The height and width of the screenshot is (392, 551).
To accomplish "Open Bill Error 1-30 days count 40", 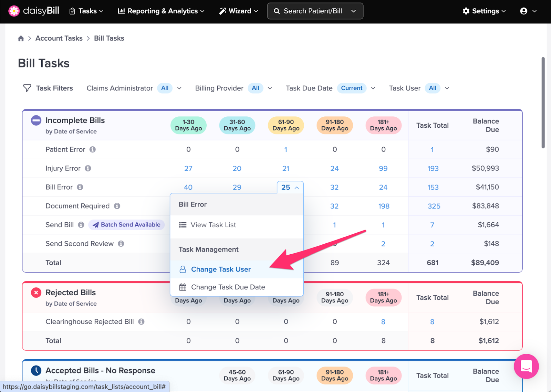I will [x=188, y=187].
